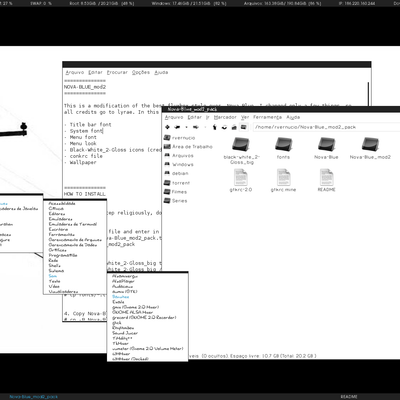Select the gtkrc-2.0 file icon
Viewport: 400px width, 400px height.
pos(241,177)
